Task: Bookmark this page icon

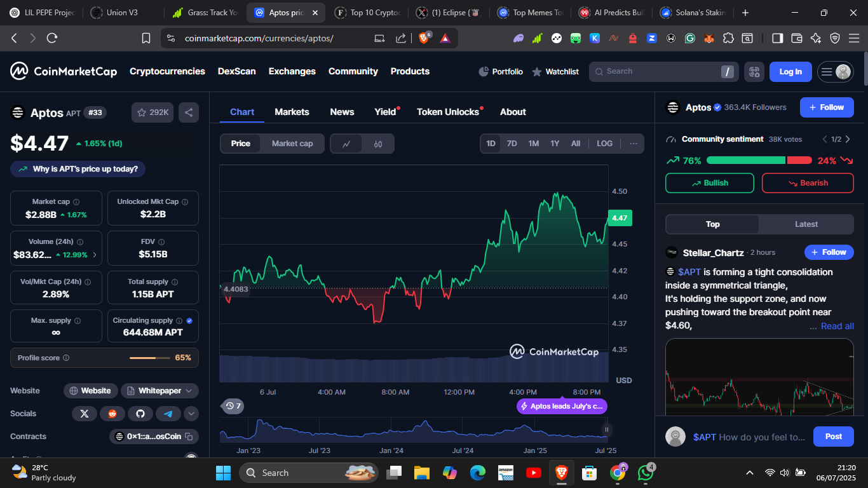Action: 146,38
